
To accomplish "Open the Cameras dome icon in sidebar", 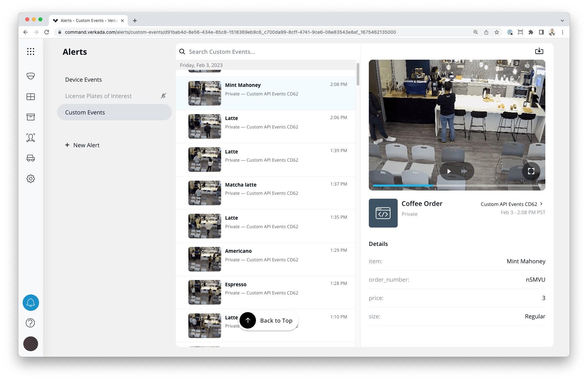I will coord(31,76).
